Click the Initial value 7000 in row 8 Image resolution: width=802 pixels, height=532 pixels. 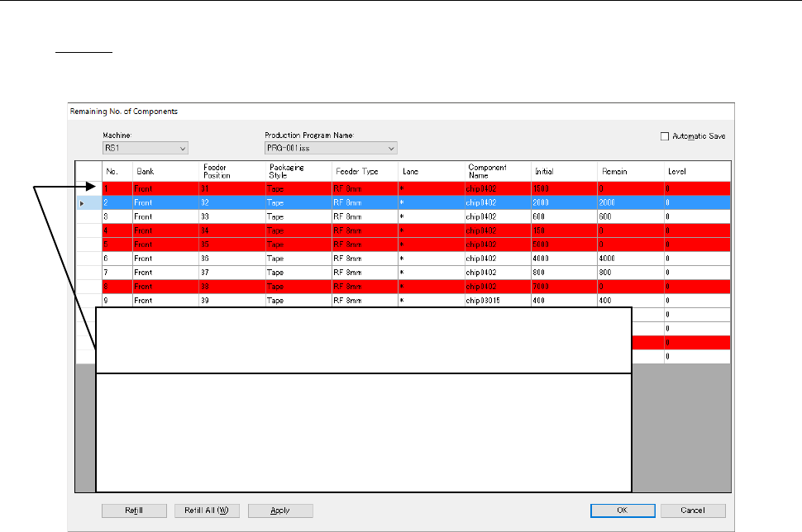(564, 287)
